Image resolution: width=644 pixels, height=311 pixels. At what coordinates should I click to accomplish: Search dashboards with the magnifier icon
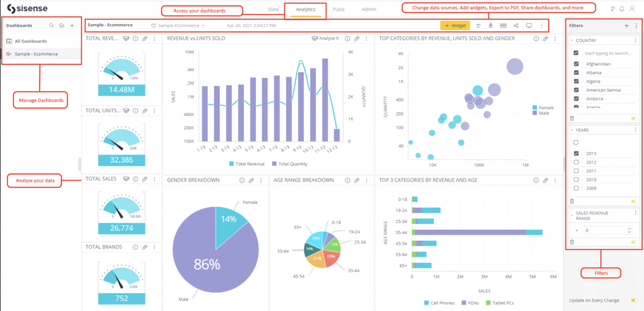(x=52, y=26)
